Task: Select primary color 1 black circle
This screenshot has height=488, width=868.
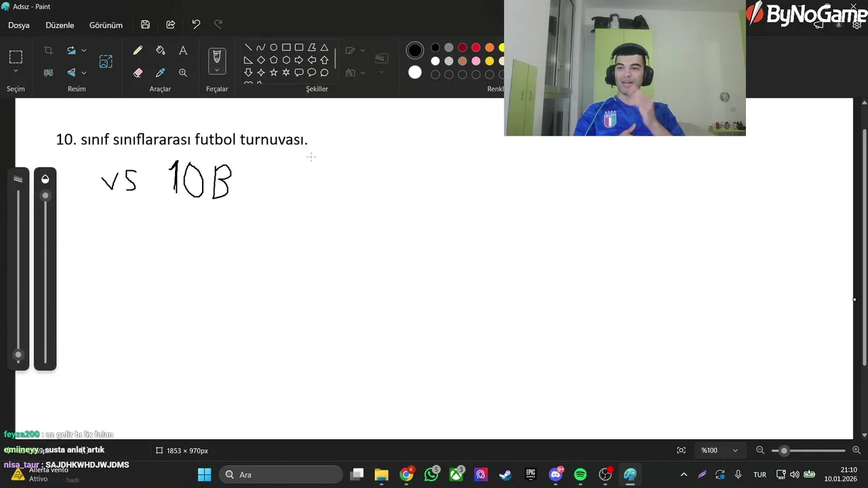Action: click(x=415, y=50)
